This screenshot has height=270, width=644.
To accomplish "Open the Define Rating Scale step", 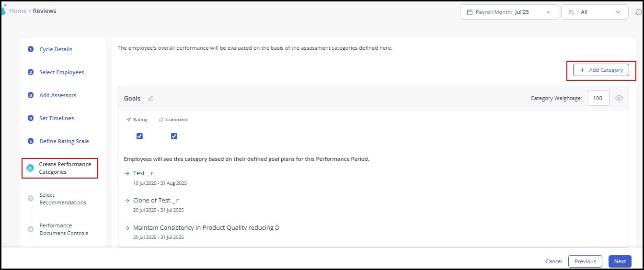I will click(x=64, y=141).
